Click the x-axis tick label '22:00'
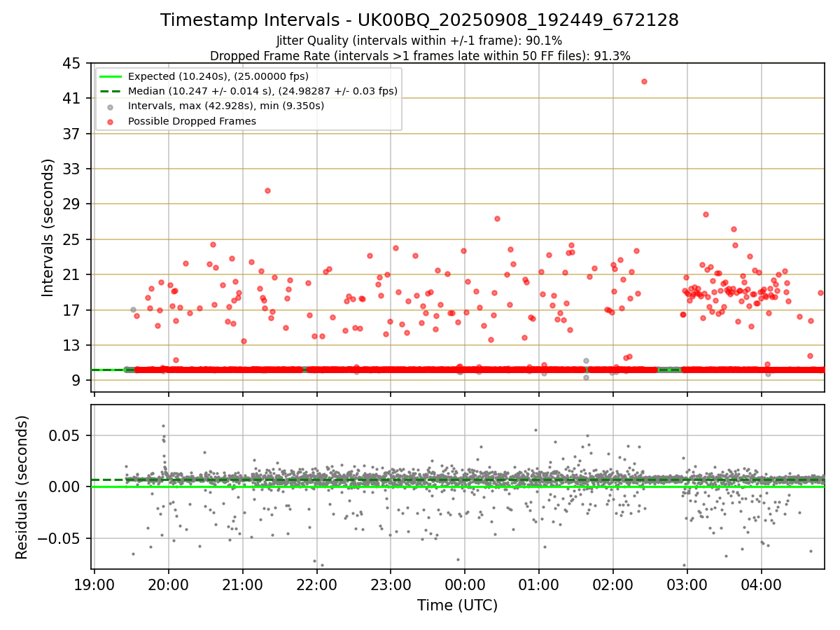 click(x=316, y=584)
